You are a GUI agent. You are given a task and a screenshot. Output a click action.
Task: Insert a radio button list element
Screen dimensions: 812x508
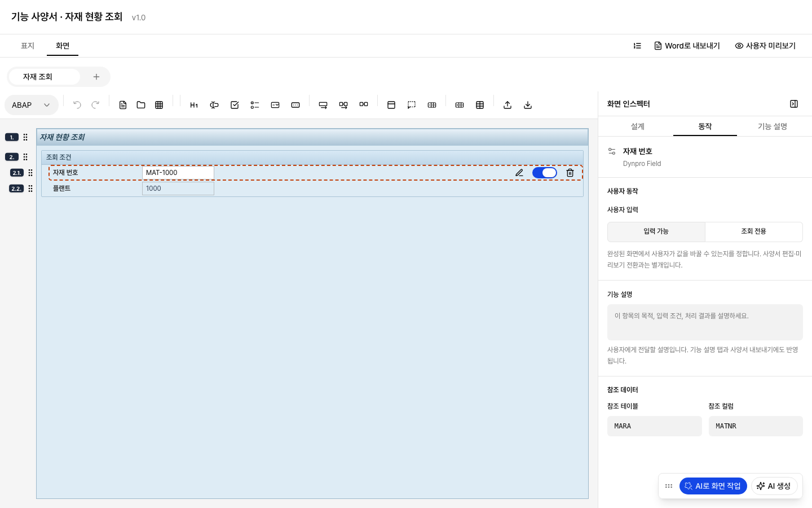[x=255, y=105]
